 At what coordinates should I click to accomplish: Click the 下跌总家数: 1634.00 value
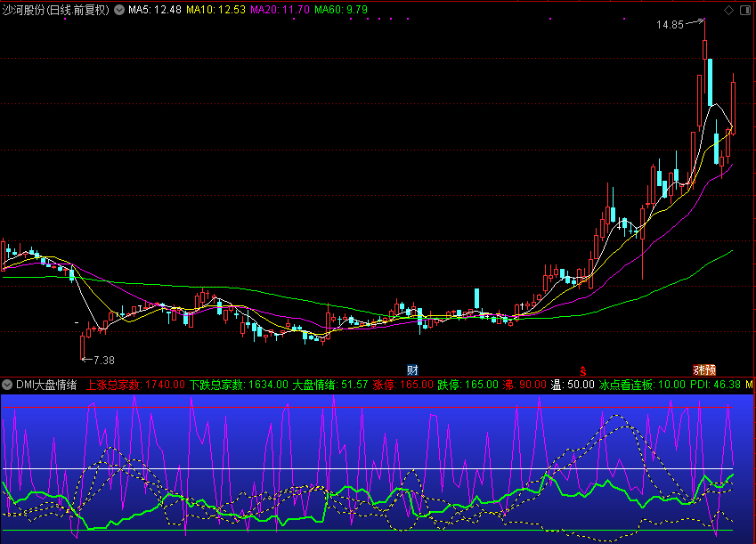coord(239,385)
